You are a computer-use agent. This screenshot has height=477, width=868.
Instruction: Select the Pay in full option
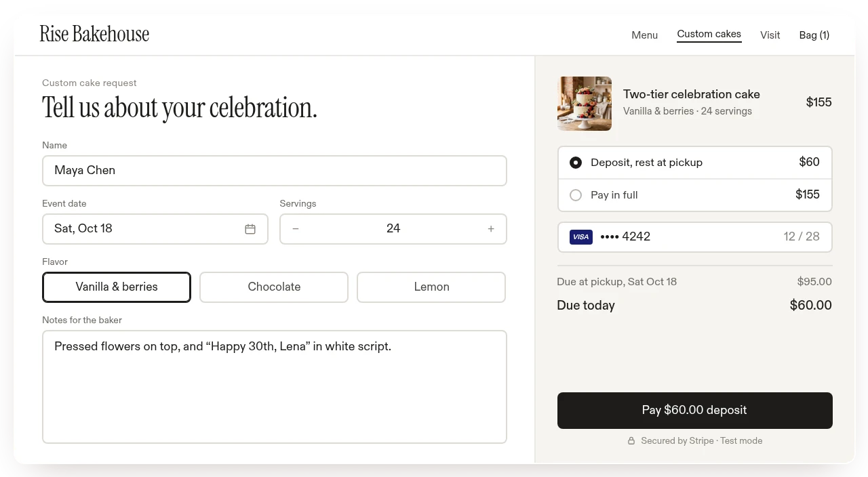pos(695,195)
